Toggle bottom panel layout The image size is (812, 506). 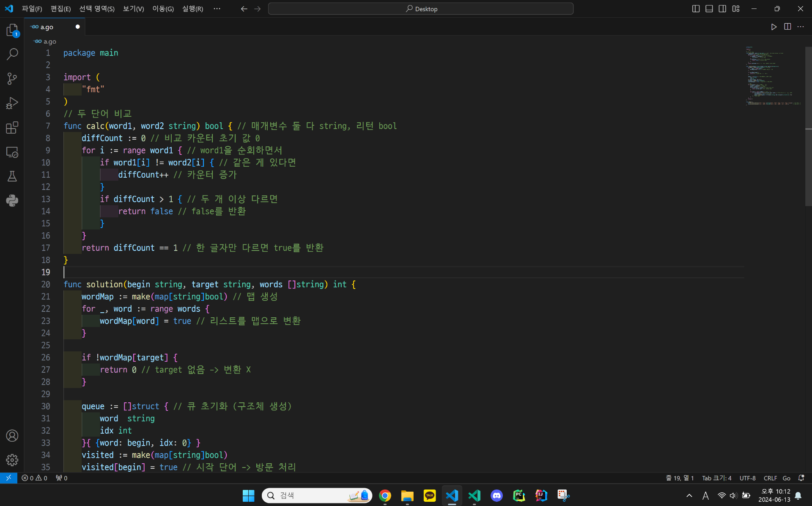point(709,9)
